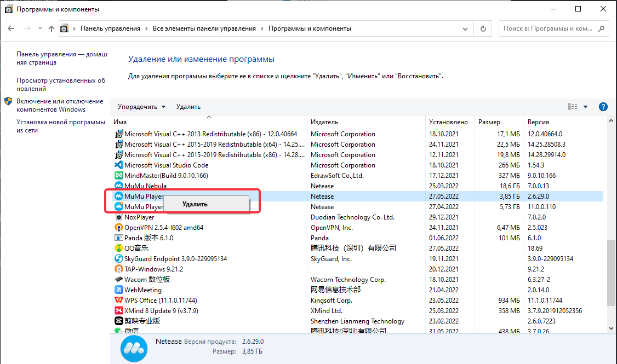617x364 pixels.
Task: Go up one level with the Up arrow
Action: click(52, 28)
